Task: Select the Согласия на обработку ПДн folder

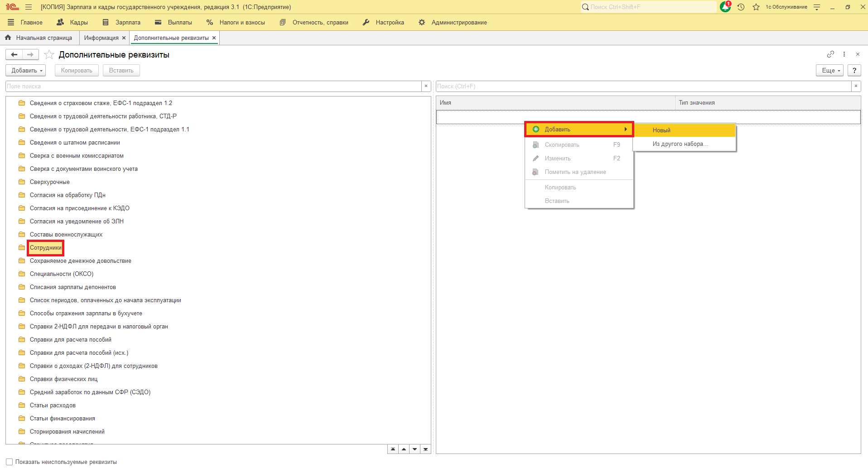Action: pos(68,195)
